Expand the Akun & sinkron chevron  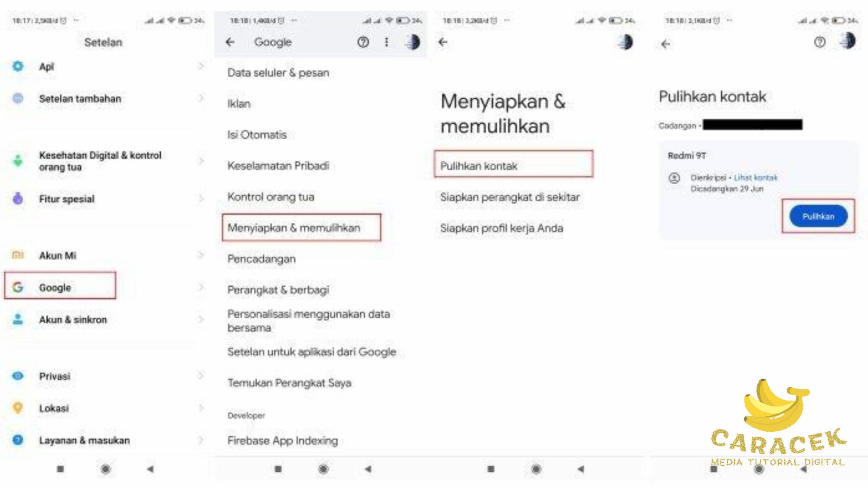[x=201, y=319]
